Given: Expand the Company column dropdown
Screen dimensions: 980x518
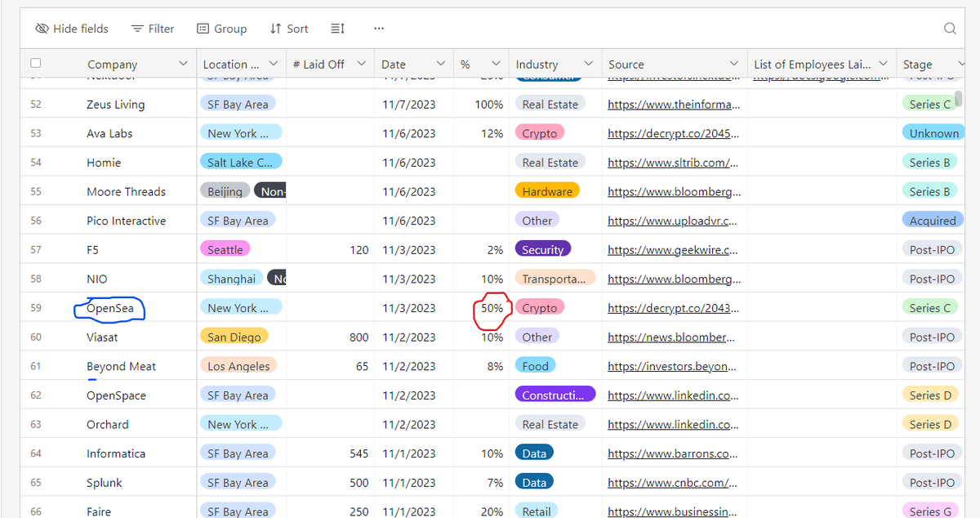Looking at the screenshot, I should coord(183,64).
